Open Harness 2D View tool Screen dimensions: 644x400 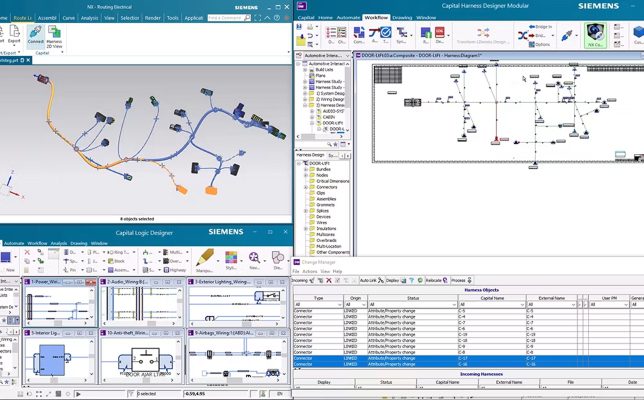54,32
